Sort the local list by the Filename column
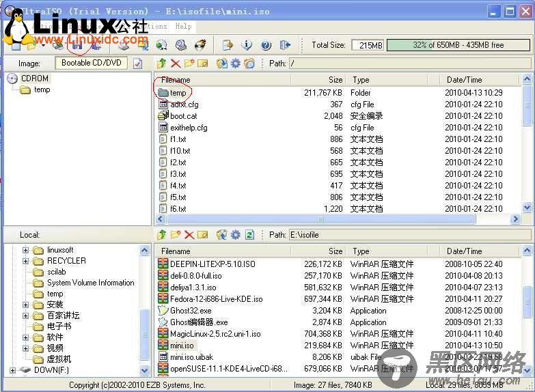Image resolution: width=535 pixels, height=392 pixels. click(223, 251)
